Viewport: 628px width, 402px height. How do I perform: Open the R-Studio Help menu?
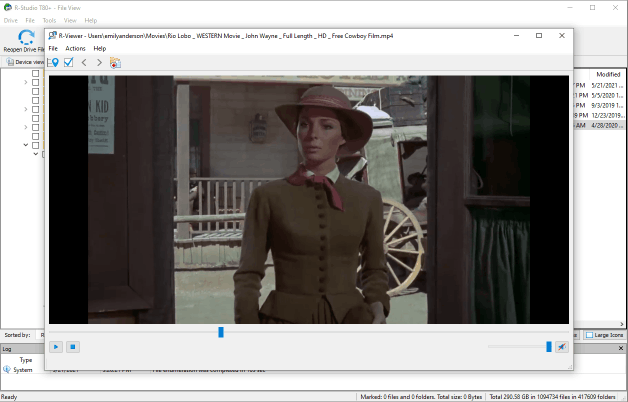(x=91, y=20)
